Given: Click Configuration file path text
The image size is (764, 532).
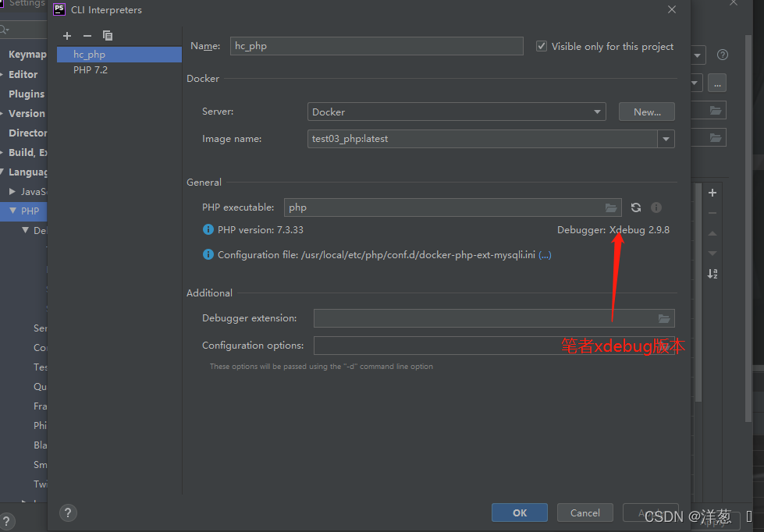Looking at the screenshot, I should tap(376, 255).
